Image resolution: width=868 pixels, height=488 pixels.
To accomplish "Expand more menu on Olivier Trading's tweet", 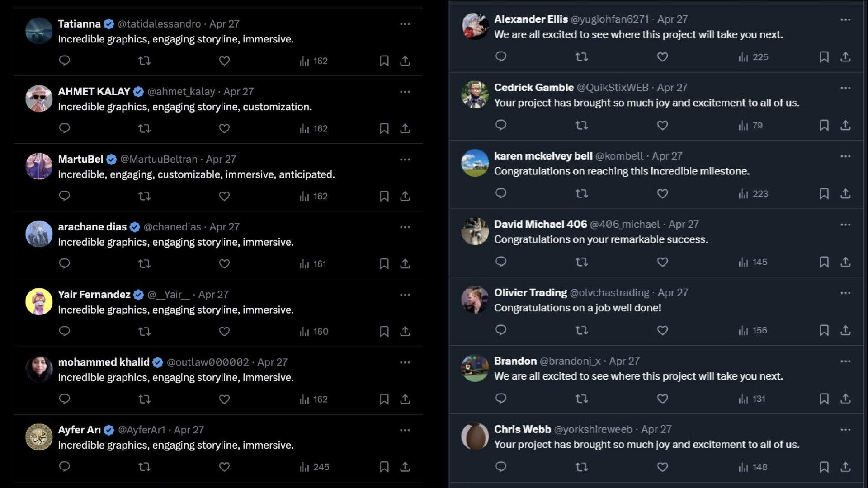I will [845, 293].
